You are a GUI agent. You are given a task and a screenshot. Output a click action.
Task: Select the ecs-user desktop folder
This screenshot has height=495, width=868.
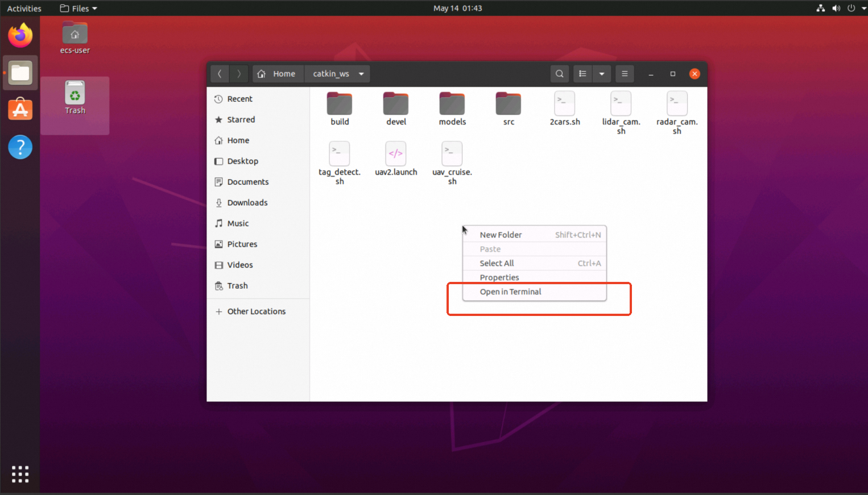pyautogui.click(x=75, y=38)
